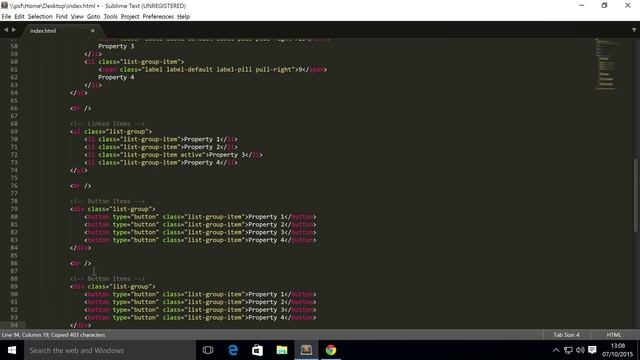The height and width of the screenshot is (360, 640).
Task: Open the Goto menu
Action: click(93, 17)
